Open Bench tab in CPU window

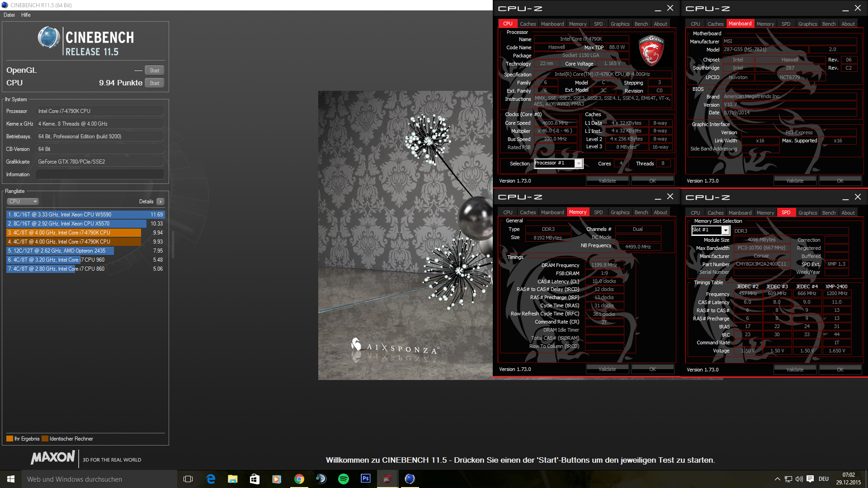(x=641, y=24)
